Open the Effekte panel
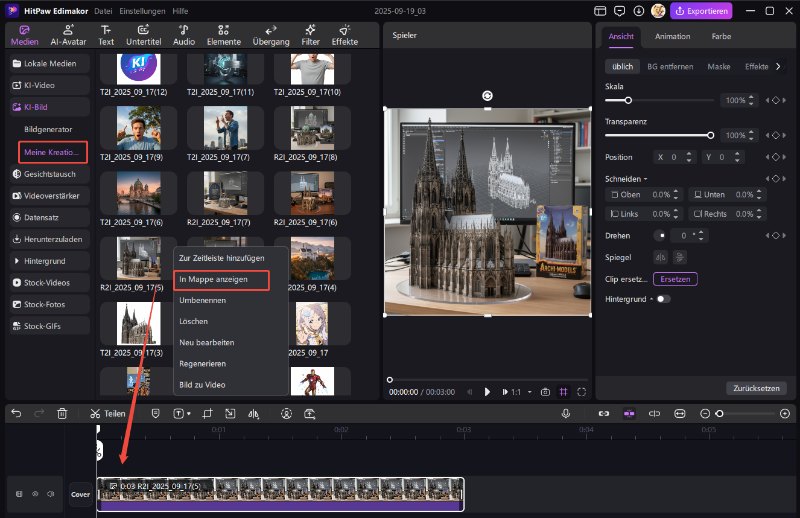This screenshot has width=800, height=518. point(344,36)
